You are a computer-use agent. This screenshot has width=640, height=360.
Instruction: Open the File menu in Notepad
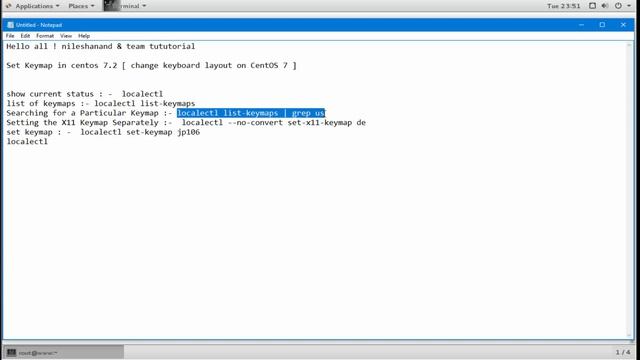(x=10, y=36)
